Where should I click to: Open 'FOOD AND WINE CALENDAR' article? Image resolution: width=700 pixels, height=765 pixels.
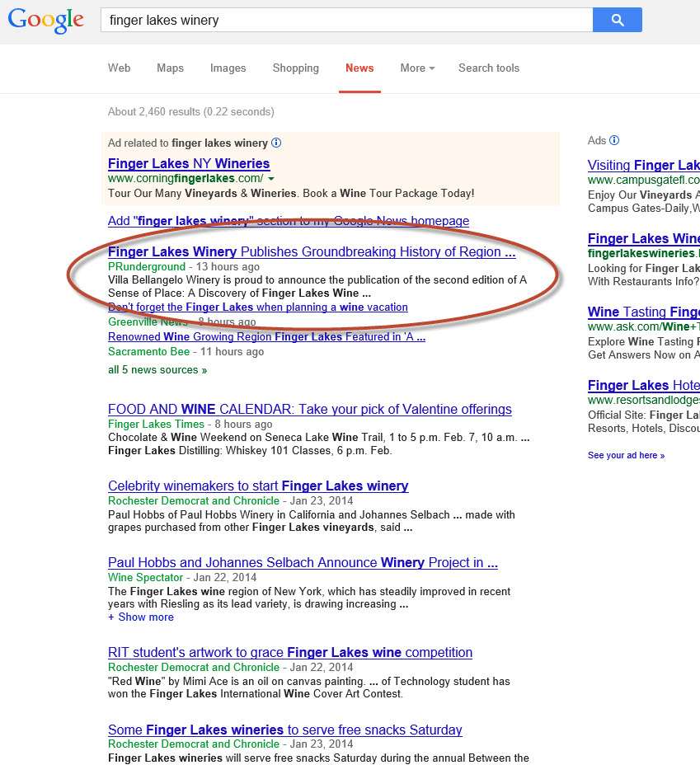click(310, 410)
